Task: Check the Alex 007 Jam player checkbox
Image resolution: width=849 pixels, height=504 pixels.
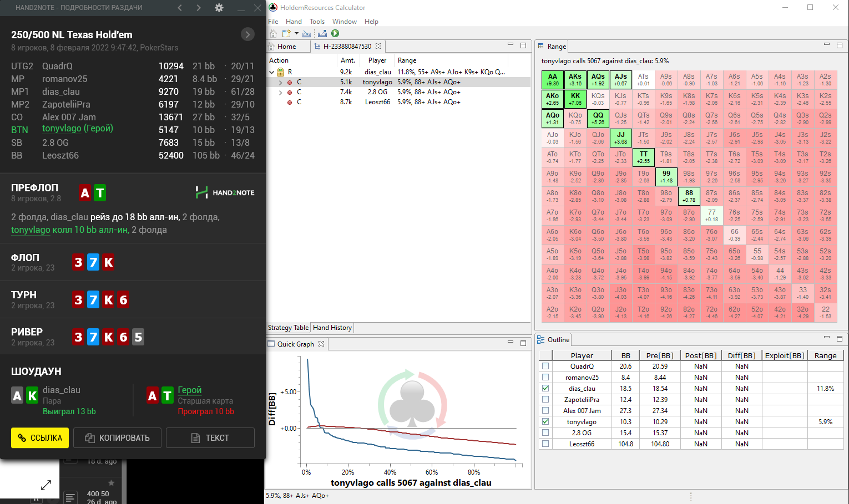Action: pos(545,410)
